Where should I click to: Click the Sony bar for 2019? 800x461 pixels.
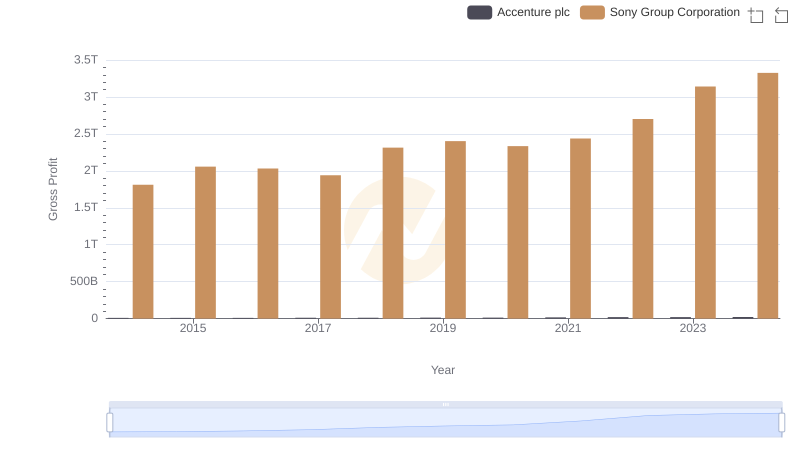(455, 229)
